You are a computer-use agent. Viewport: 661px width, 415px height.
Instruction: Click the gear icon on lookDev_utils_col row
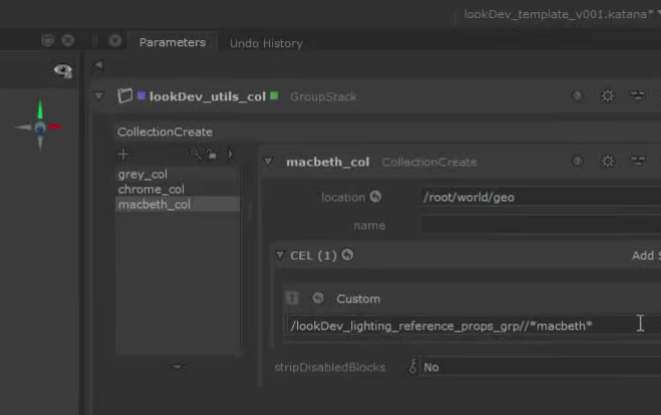607,96
